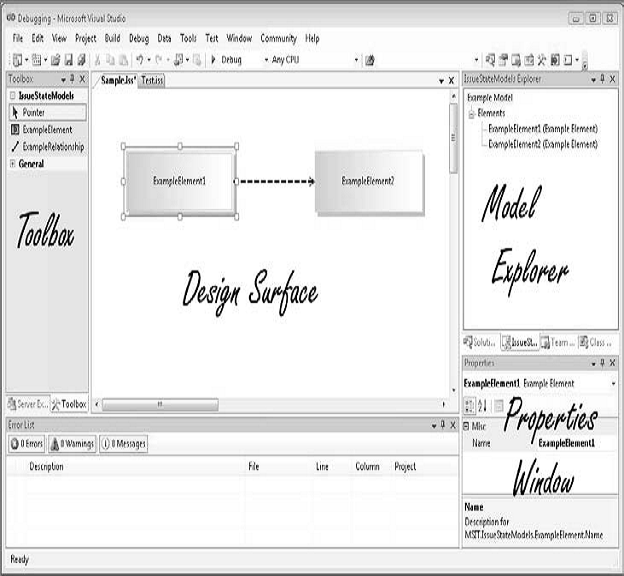624x576 pixels.
Task: Open the Build menu
Action: [x=112, y=38]
